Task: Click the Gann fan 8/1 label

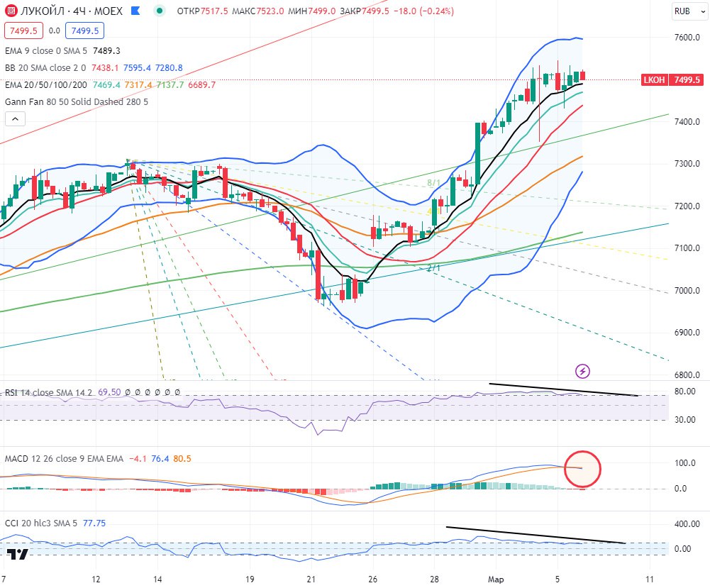Action: click(x=434, y=183)
